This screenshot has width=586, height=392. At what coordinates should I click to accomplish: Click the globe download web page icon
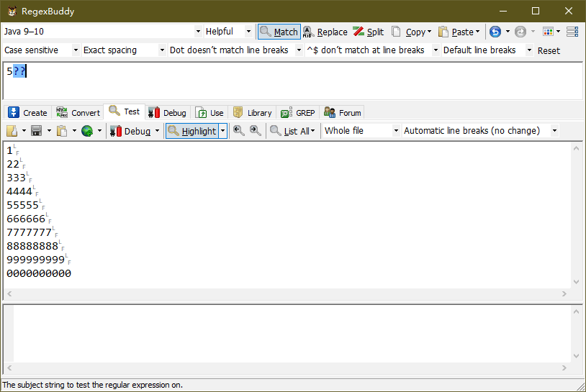point(87,131)
